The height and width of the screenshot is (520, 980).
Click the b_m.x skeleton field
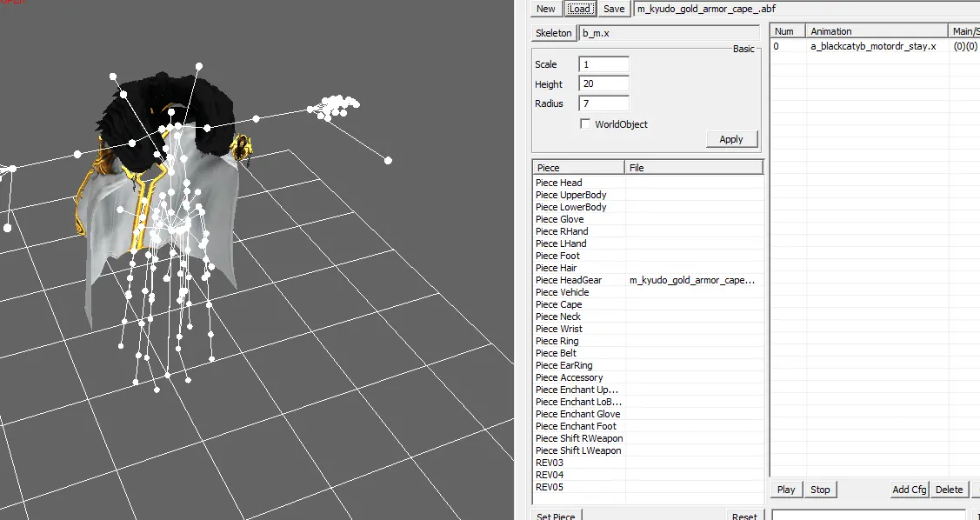pyautogui.click(x=670, y=33)
